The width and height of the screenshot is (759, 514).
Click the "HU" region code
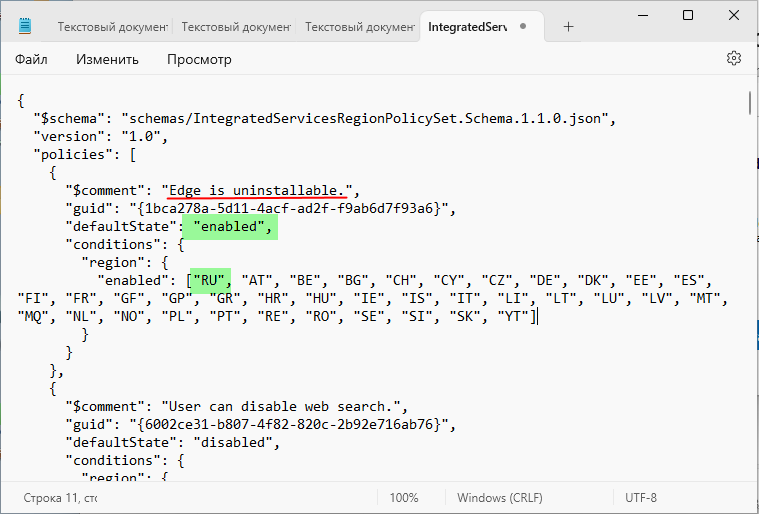click(321, 298)
